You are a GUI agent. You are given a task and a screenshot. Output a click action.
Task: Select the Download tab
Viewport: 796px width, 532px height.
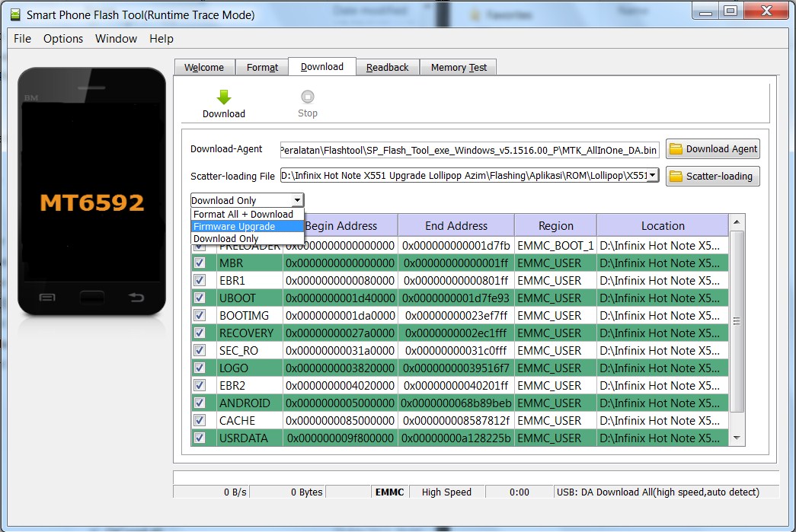(322, 66)
